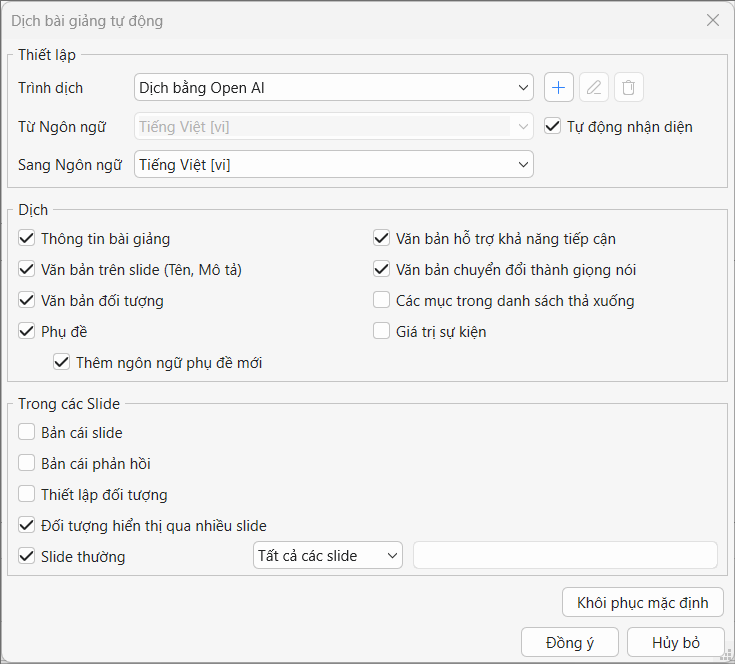Click the delete translator trash icon
Image resolution: width=735 pixels, height=664 pixels.
(x=628, y=88)
